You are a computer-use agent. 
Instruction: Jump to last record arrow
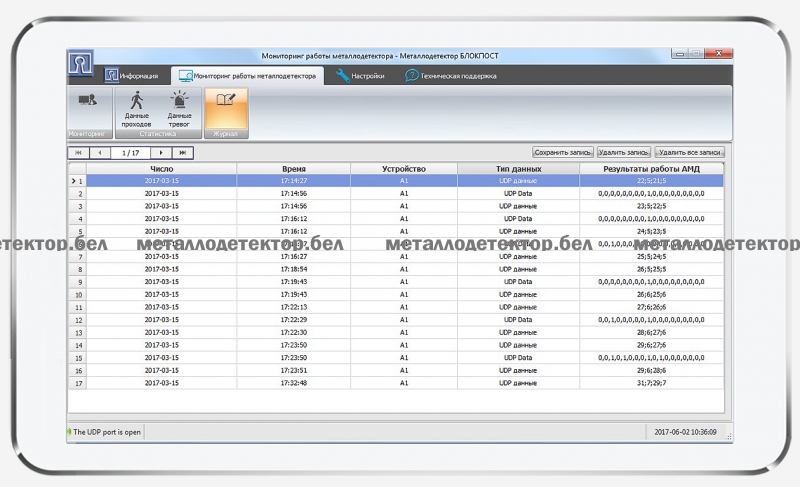pos(182,153)
